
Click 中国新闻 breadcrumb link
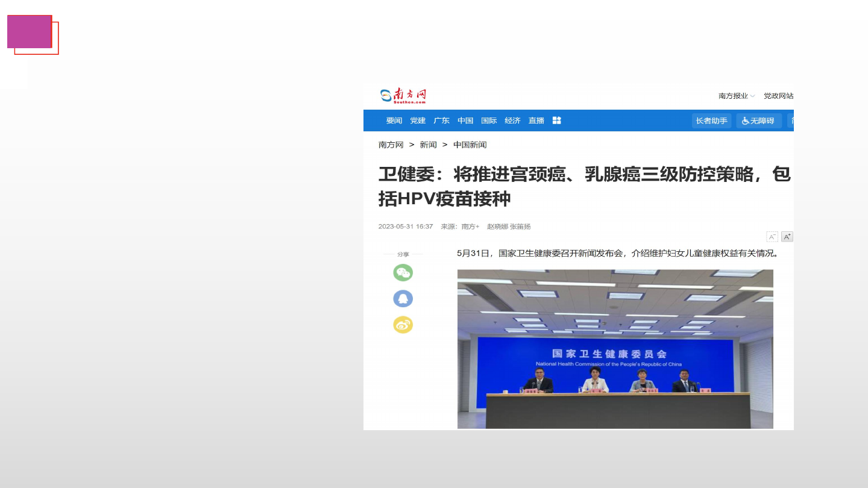470,145
